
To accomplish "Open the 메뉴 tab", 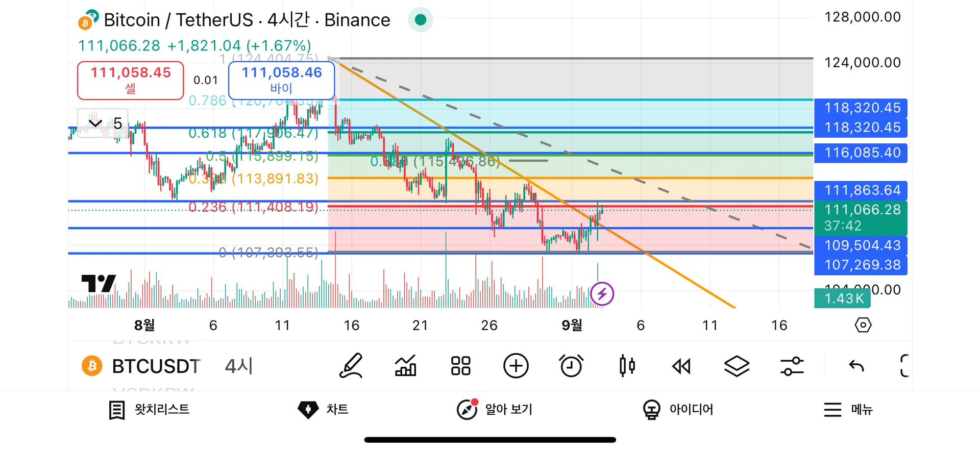I will (848, 410).
